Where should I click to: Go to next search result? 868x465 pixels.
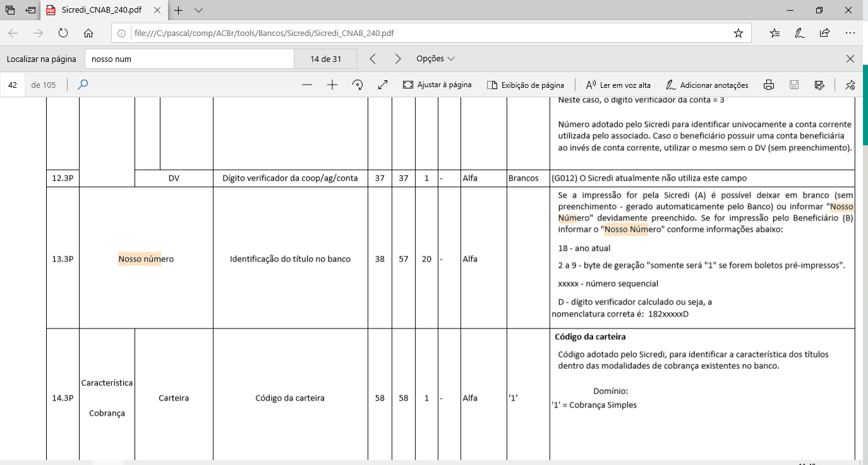tap(398, 59)
